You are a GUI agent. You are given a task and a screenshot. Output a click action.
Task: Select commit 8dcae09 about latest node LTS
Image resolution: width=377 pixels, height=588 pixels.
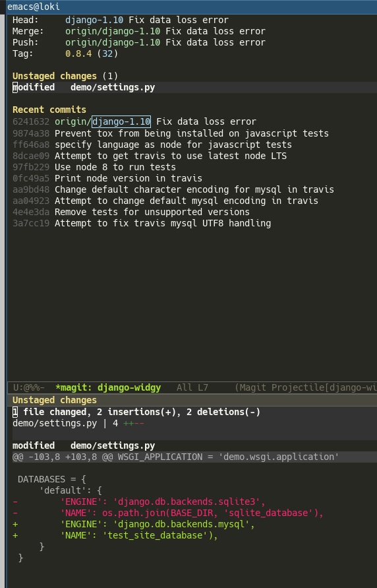150,156
